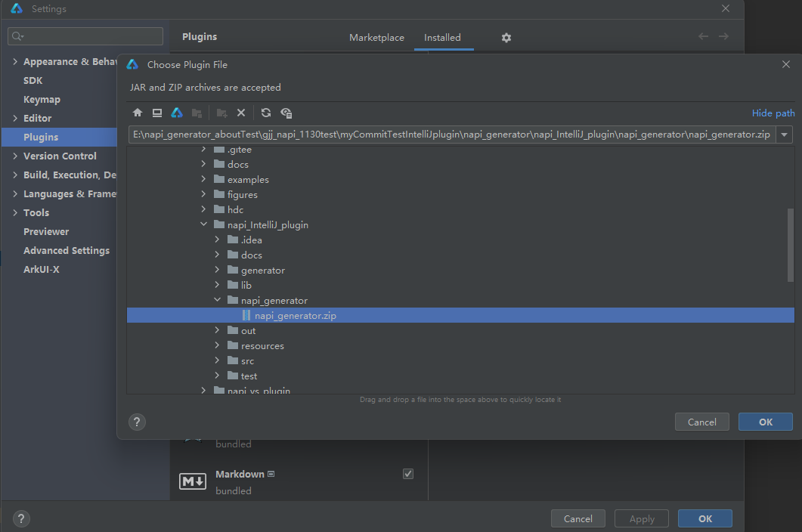Click the Hide path link
802x532 pixels.
(x=773, y=113)
